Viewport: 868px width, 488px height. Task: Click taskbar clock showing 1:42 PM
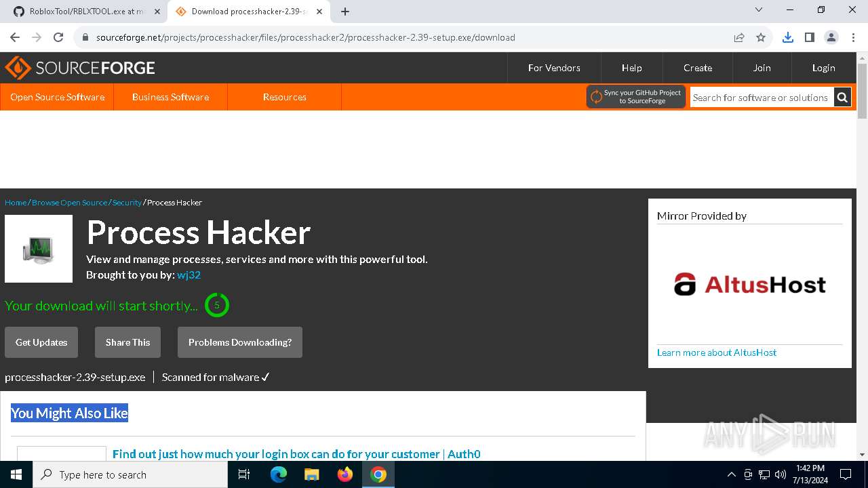810,474
